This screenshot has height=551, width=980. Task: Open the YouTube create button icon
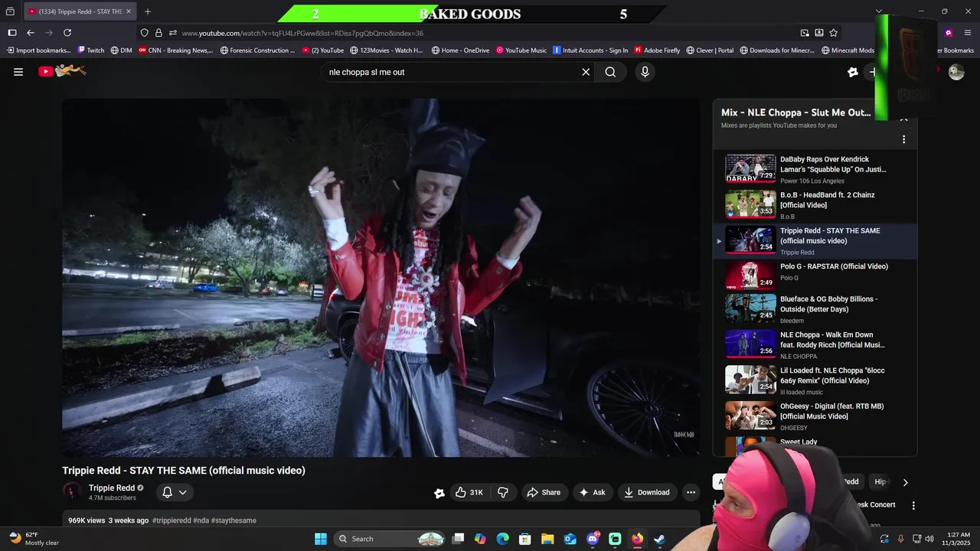click(x=871, y=72)
